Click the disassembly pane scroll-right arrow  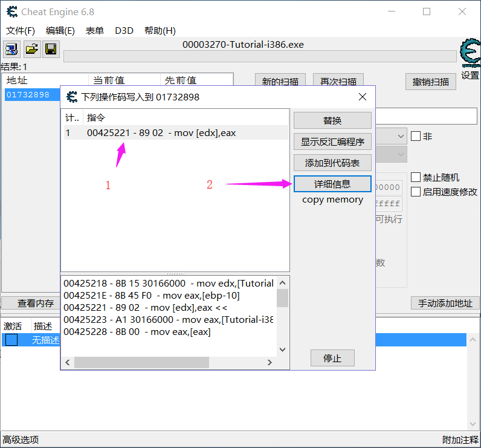(270, 362)
